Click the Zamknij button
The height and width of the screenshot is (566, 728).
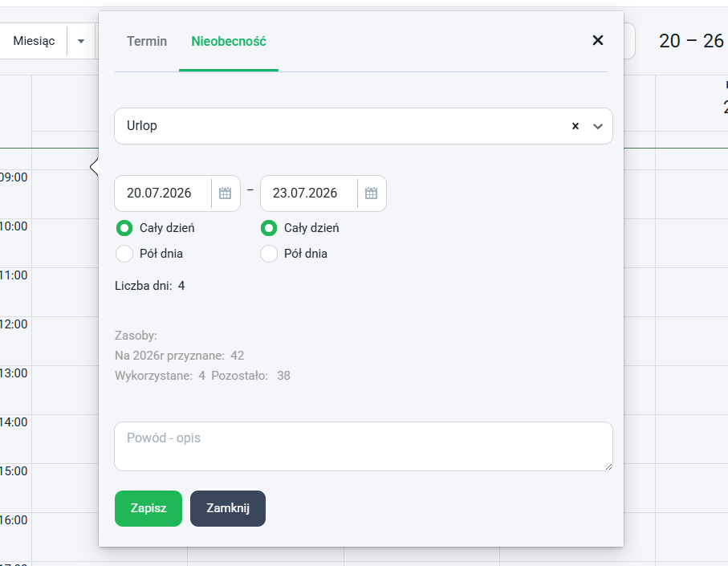[228, 508]
